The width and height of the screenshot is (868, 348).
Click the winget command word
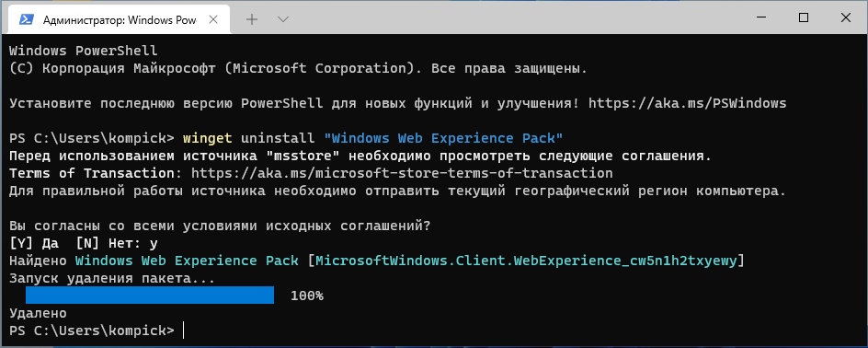click(207, 138)
